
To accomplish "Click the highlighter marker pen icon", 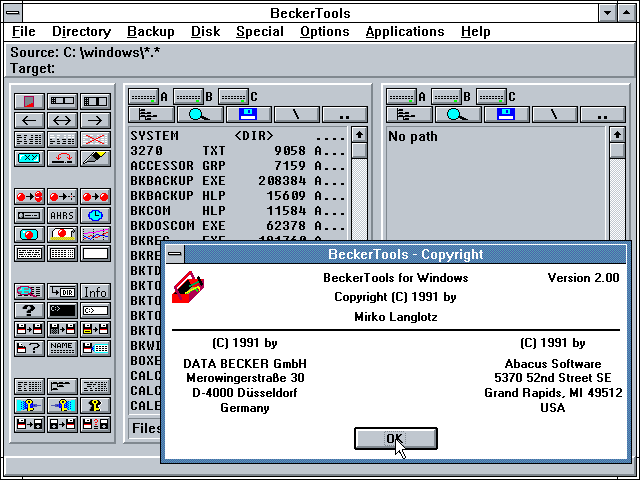I will point(95,158).
